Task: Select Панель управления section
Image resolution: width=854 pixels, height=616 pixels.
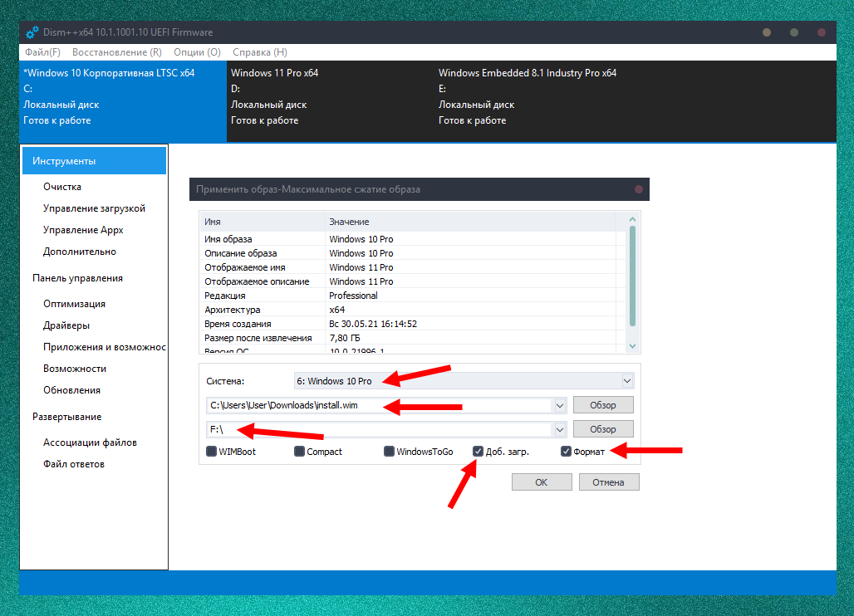Action: click(x=77, y=278)
